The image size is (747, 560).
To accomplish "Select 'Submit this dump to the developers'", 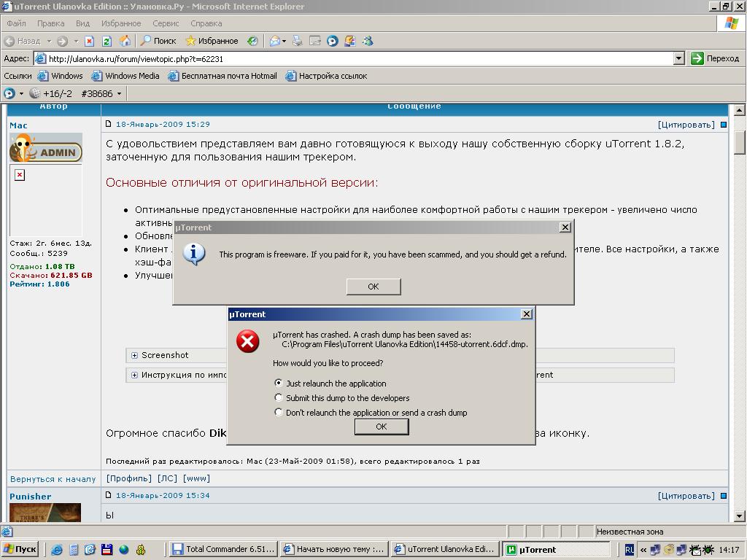I will click(x=279, y=397).
